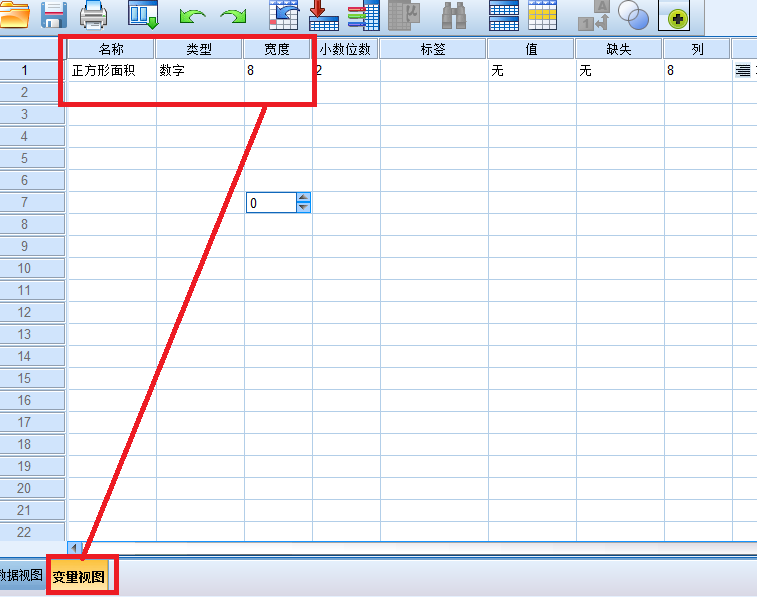This screenshot has width=757, height=597.
Task: Open a data file with folder icon
Action: [x=14, y=14]
